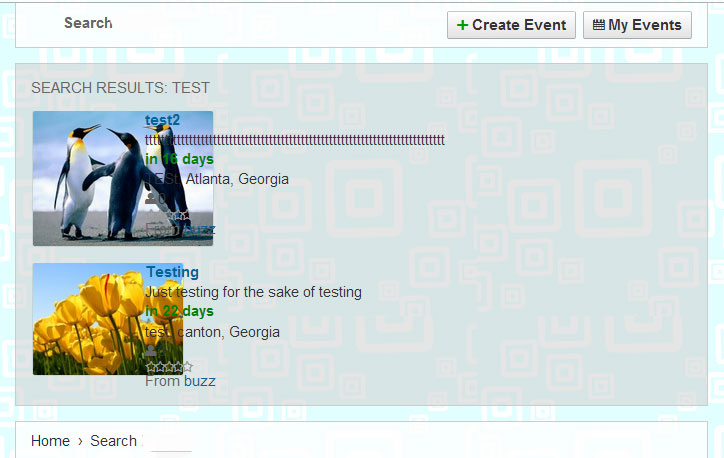
Task: Click the green plus icon on Create Event
Action: tap(462, 25)
